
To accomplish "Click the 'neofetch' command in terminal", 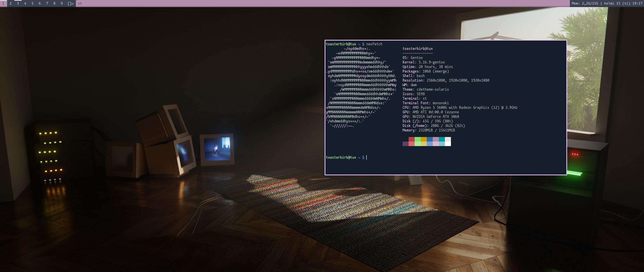I will click(x=374, y=44).
